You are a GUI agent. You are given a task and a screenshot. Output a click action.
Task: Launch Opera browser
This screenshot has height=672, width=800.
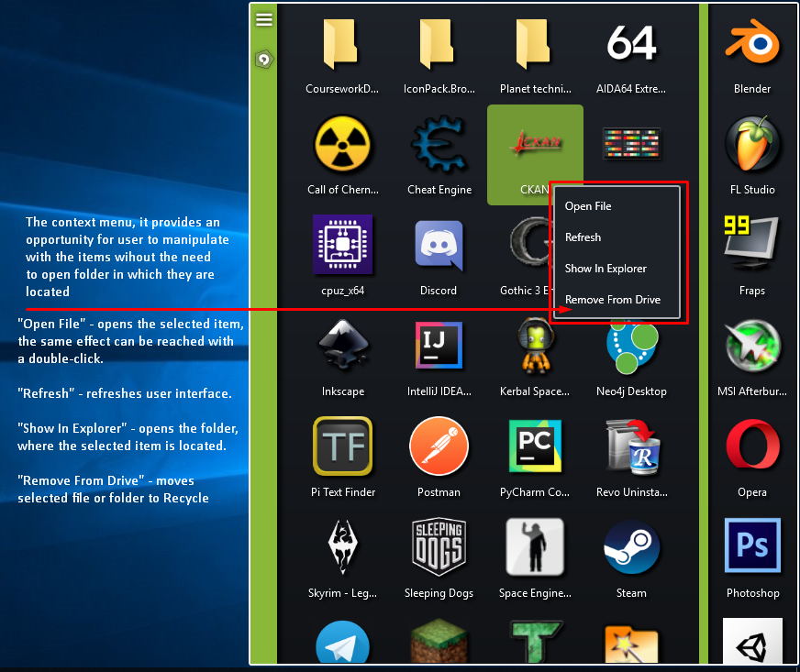tap(752, 444)
